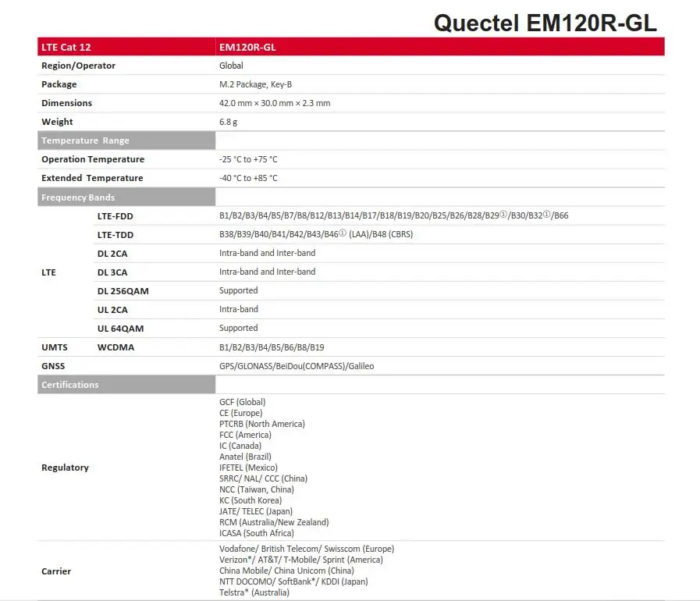Select the M.2 Package, Key-B value
The height and width of the screenshot is (601, 700).
point(255,84)
